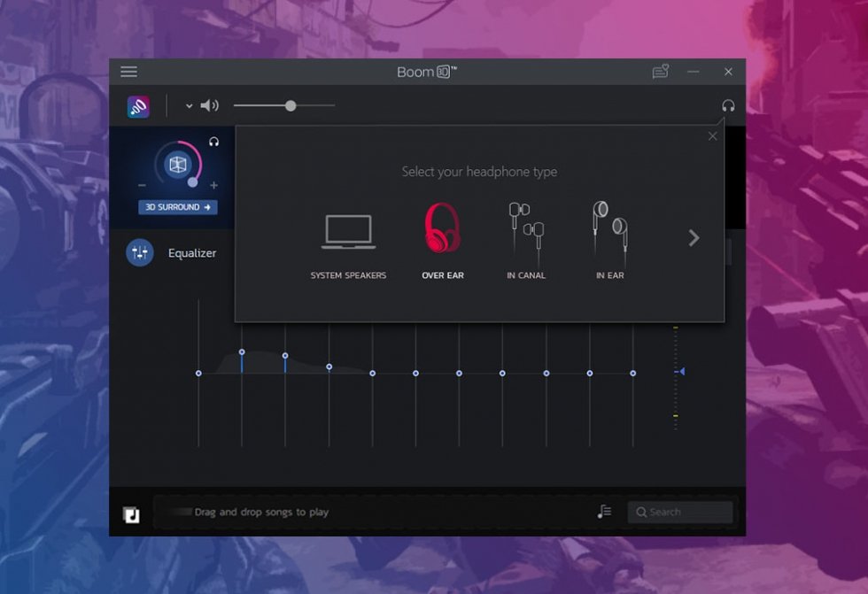Click the music player note icon
868x594 pixels.
[131, 515]
